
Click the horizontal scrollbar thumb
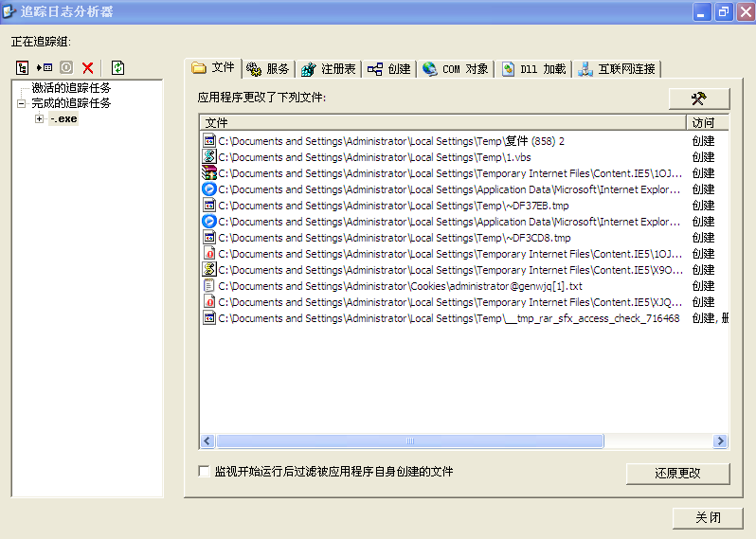pyautogui.click(x=410, y=441)
